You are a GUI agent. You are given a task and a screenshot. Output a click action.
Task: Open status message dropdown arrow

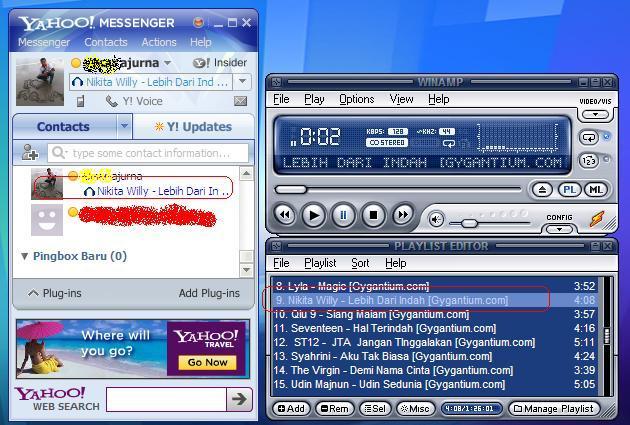coord(242,82)
